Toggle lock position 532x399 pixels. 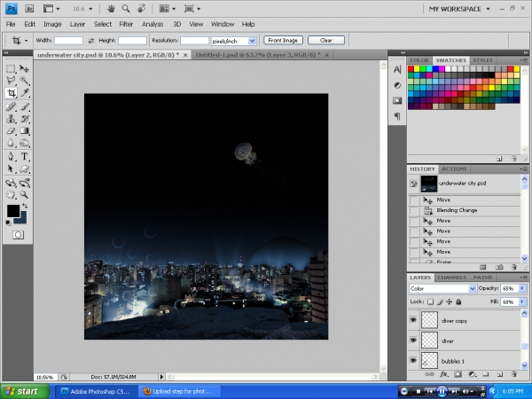point(450,301)
